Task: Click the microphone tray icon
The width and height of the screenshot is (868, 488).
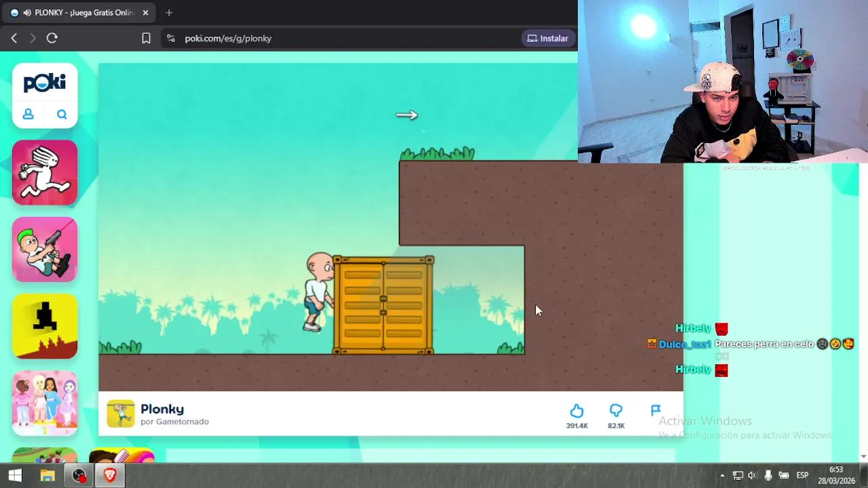Action: tap(768, 475)
